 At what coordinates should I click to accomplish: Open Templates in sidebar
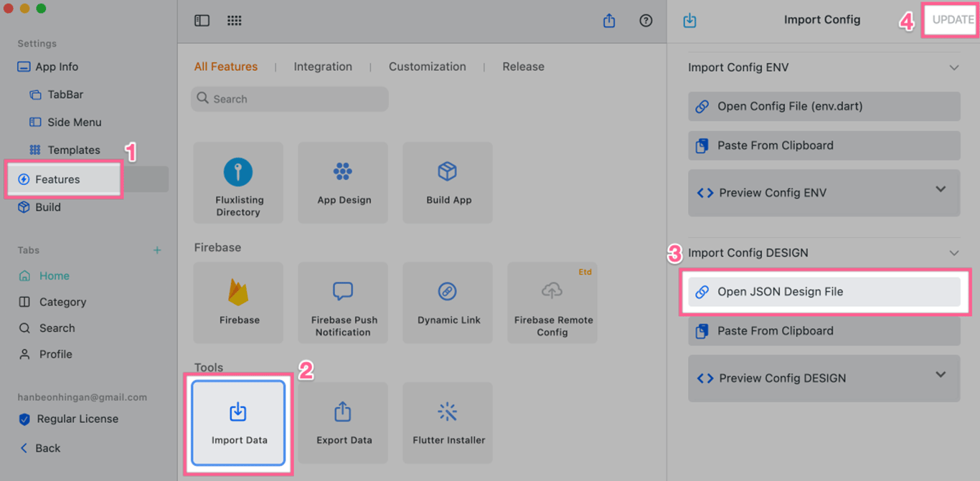click(x=65, y=150)
